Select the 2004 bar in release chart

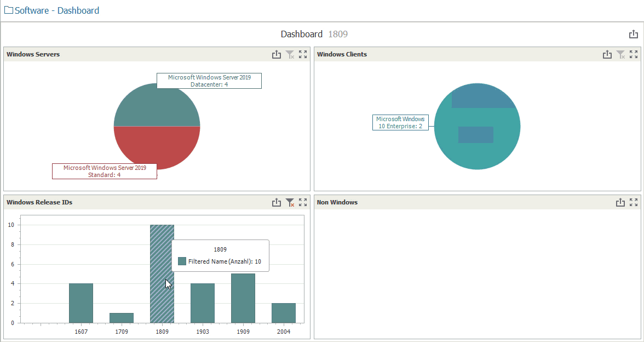[x=284, y=313]
